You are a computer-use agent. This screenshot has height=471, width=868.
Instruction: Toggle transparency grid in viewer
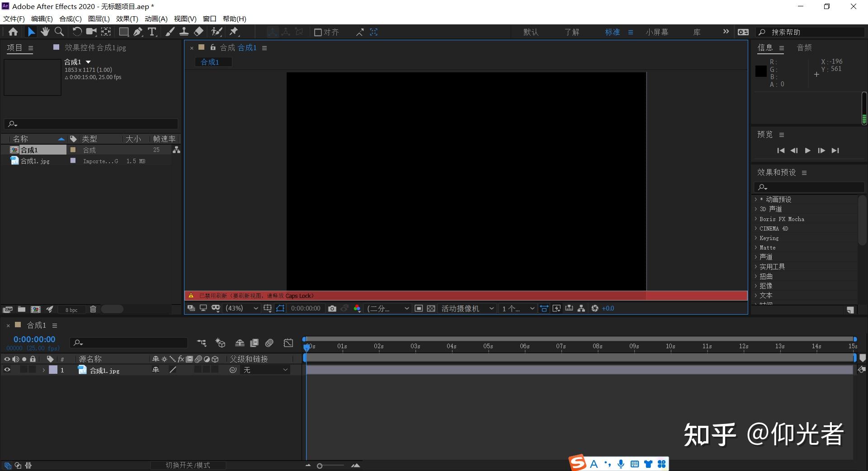(x=431, y=308)
